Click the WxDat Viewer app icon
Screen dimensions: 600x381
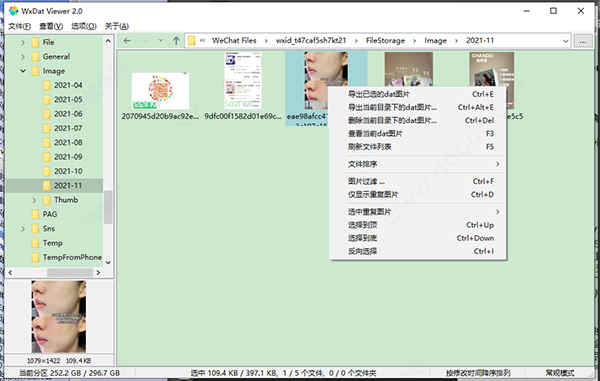point(13,11)
